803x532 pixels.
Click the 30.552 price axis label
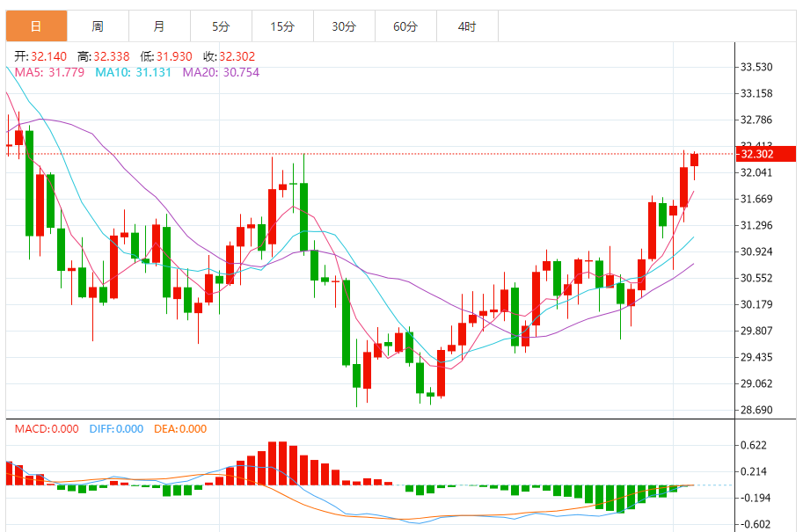tap(756, 278)
